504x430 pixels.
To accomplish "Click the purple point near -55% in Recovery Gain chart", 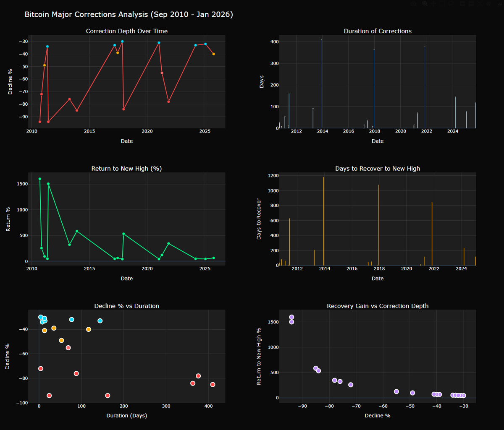I will pos(396,391).
